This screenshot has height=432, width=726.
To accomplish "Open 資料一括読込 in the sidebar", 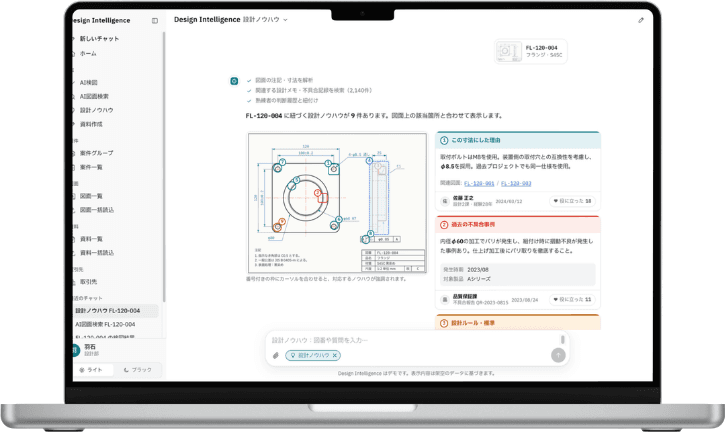I will coord(97,253).
